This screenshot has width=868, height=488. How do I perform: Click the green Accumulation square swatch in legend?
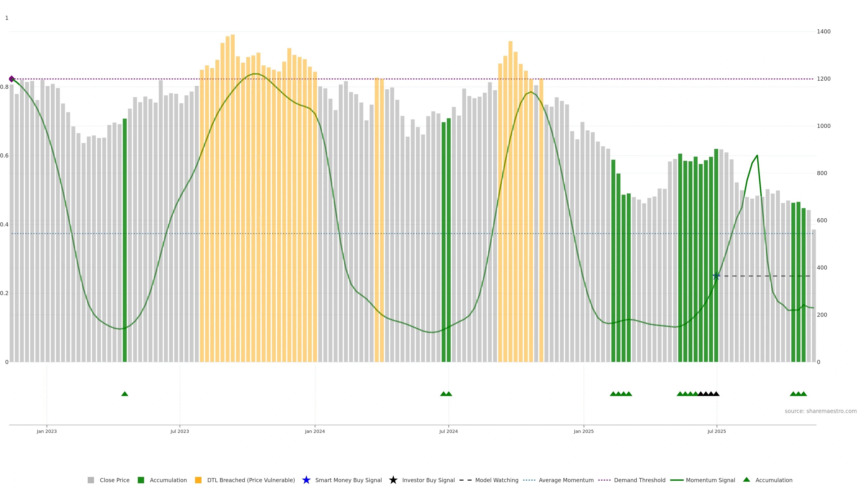(141, 480)
